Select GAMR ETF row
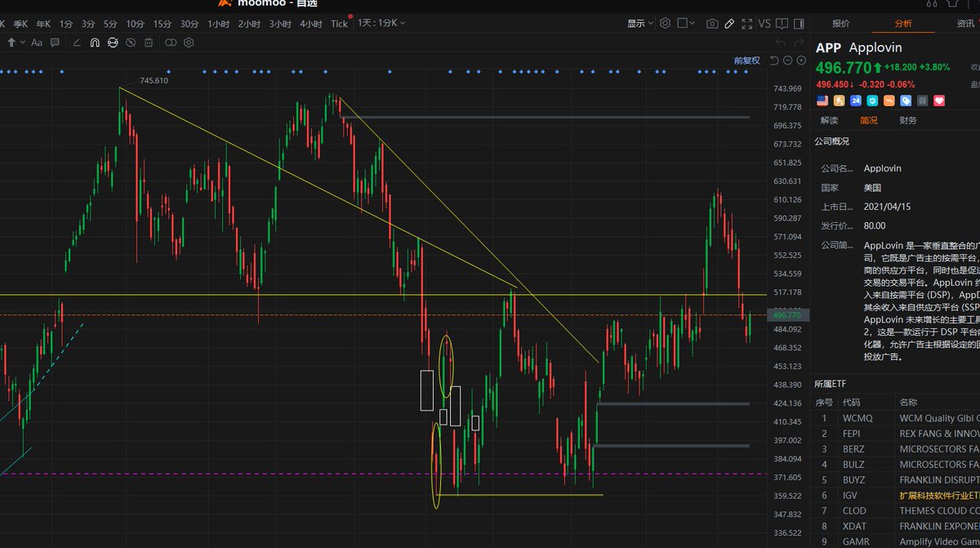Image resolution: width=980 pixels, height=548 pixels. tap(897, 541)
